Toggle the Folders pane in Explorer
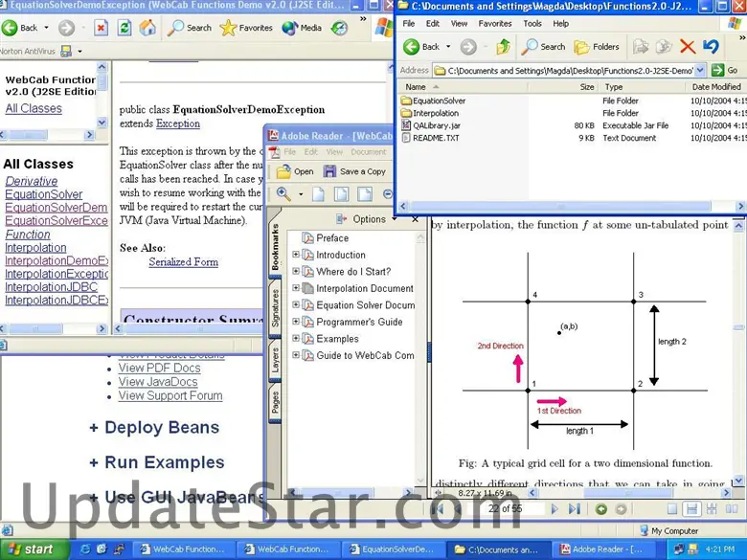Viewport: 747px width, 560px height. tap(597, 47)
